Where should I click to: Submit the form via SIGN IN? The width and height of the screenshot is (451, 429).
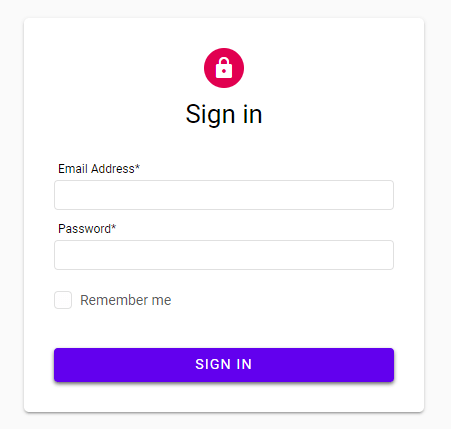[224, 365]
